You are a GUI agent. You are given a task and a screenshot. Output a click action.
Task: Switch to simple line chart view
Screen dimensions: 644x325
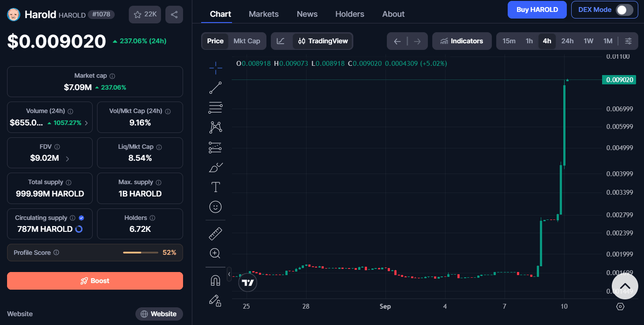pos(281,41)
